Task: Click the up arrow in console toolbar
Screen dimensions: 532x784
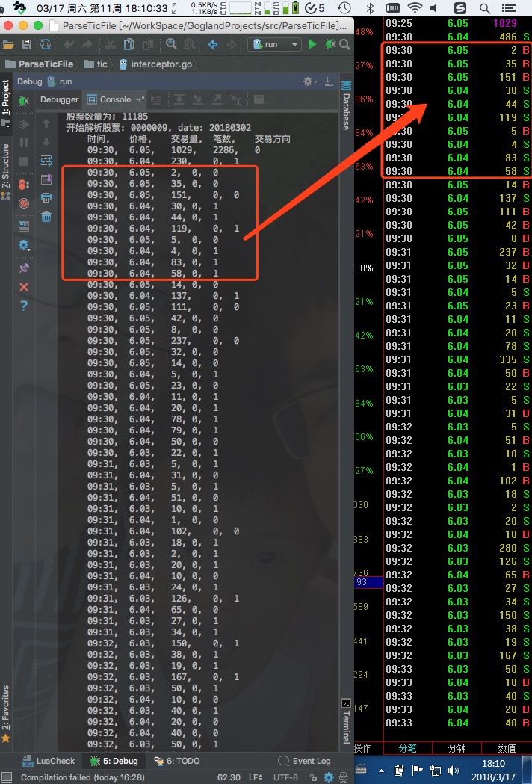Action: point(46,123)
